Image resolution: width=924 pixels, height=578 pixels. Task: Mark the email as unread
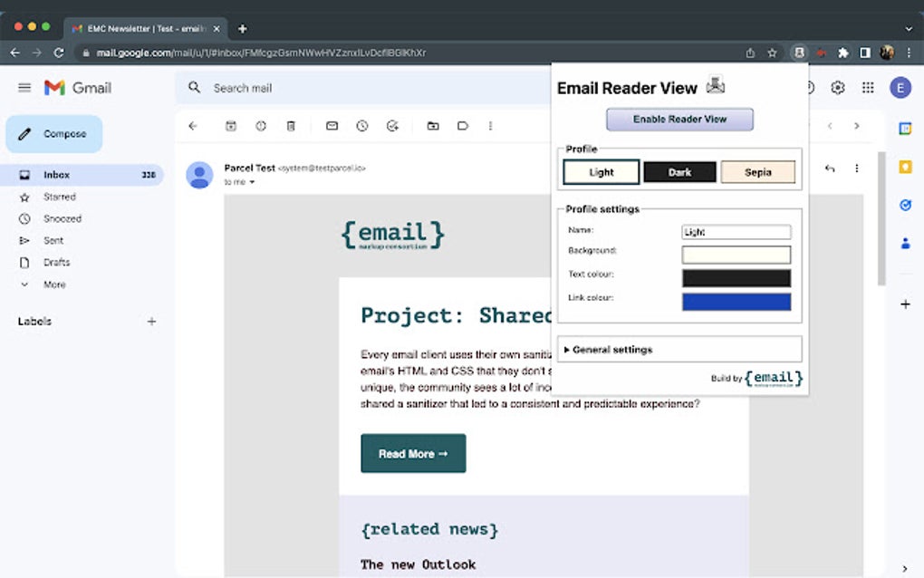331,126
